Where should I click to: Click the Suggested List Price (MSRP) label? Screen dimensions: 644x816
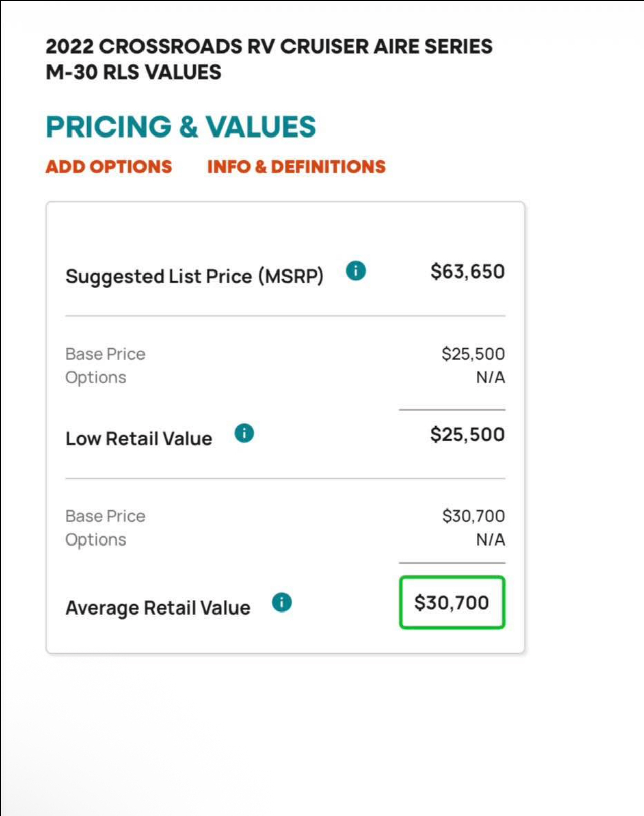click(194, 277)
